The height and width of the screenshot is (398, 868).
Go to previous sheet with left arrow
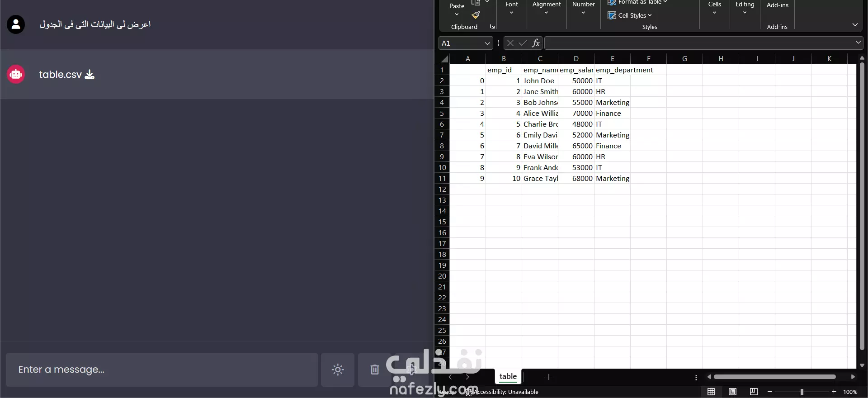450,377
